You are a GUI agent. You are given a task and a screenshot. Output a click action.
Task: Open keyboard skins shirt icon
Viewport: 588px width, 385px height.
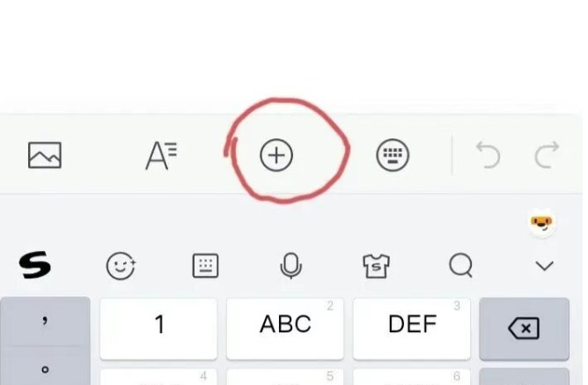coord(376,266)
